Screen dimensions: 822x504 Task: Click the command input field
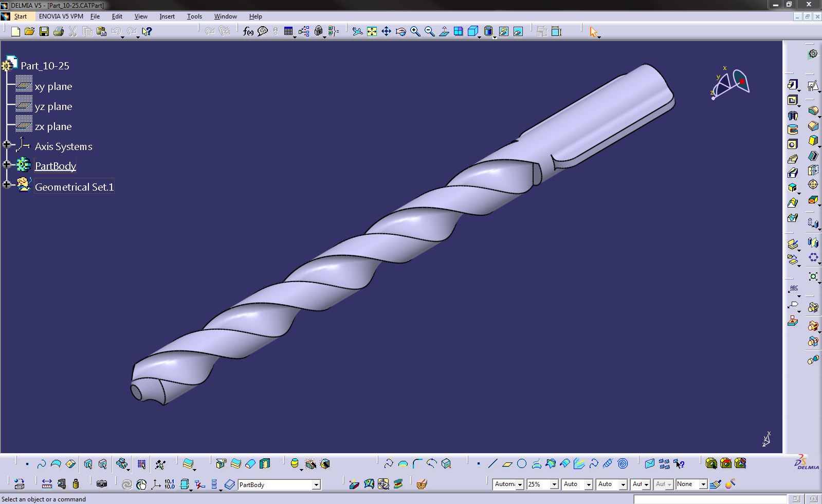coord(710,499)
